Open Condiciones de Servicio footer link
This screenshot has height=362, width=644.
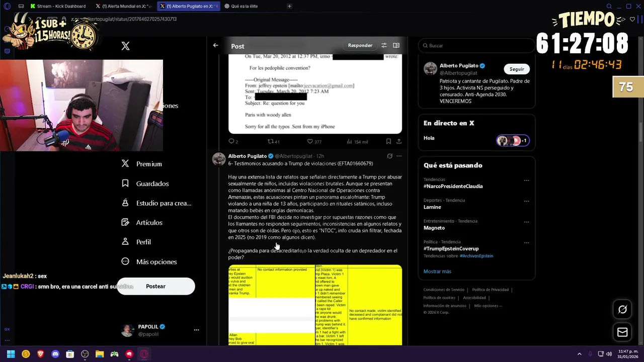[444, 290]
